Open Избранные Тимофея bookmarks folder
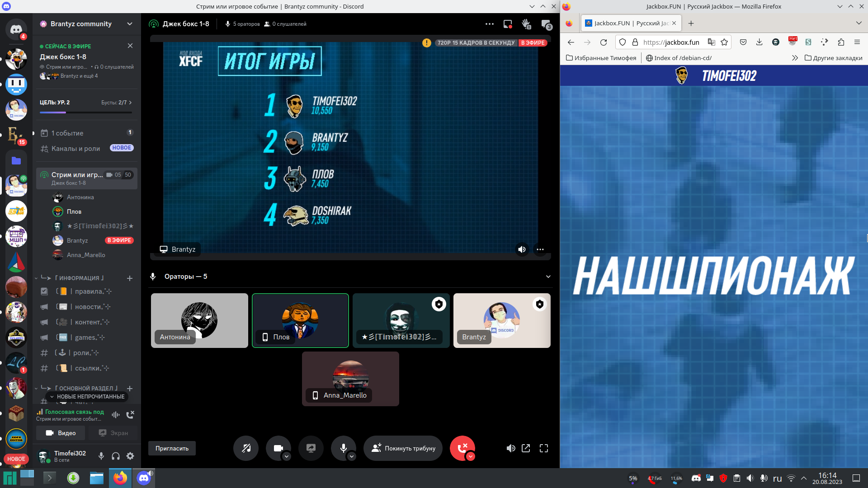The width and height of the screenshot is (868, 488). click(x=601, y=58)
